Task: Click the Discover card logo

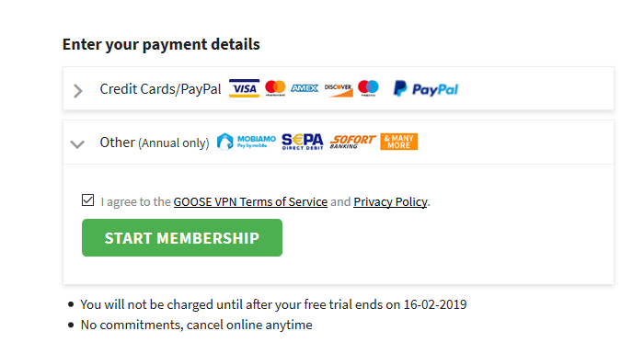Action: [x=339, y=90]
